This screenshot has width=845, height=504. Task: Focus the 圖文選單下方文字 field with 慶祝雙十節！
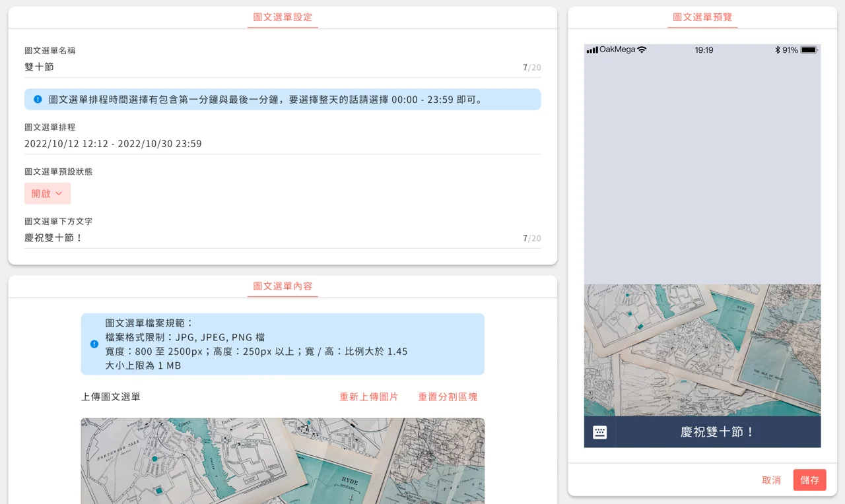click(283, 238)
